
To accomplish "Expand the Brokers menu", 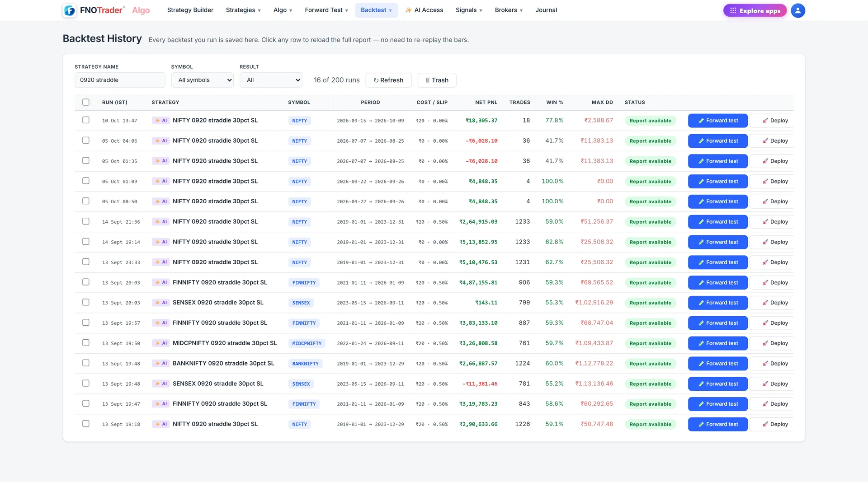I will [x=509, y=10].
